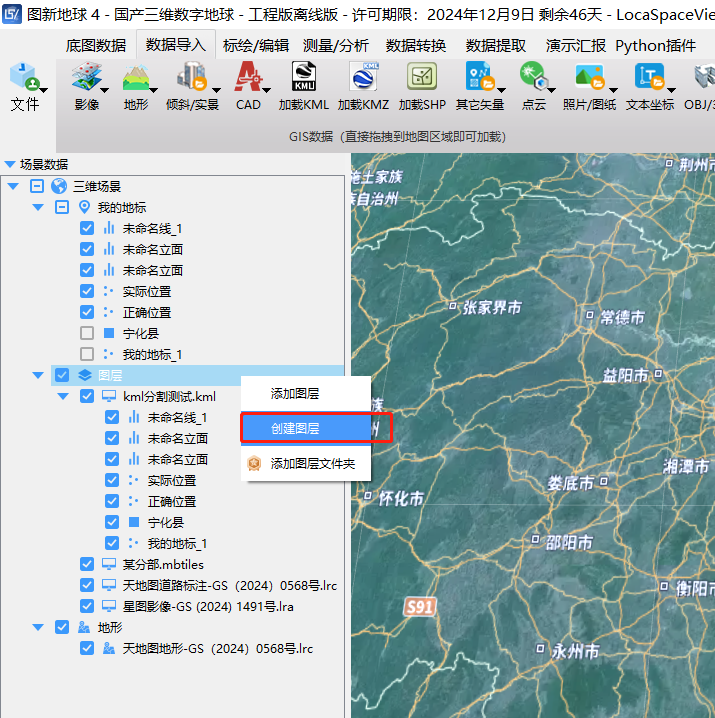The height and width of the screenshot is (718, 715).
Task: Click the pin icon beside 我的地标
Action: pyautogui.click(x=84, y=207)
